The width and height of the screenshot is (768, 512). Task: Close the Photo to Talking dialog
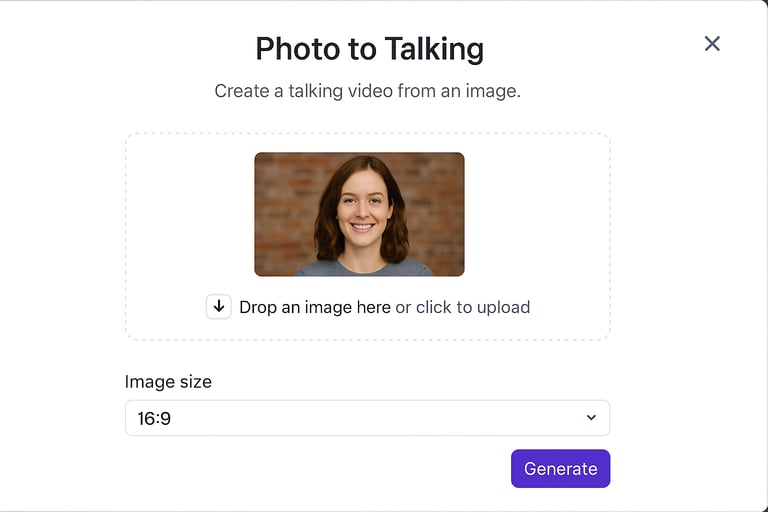[x=712, y=44]
